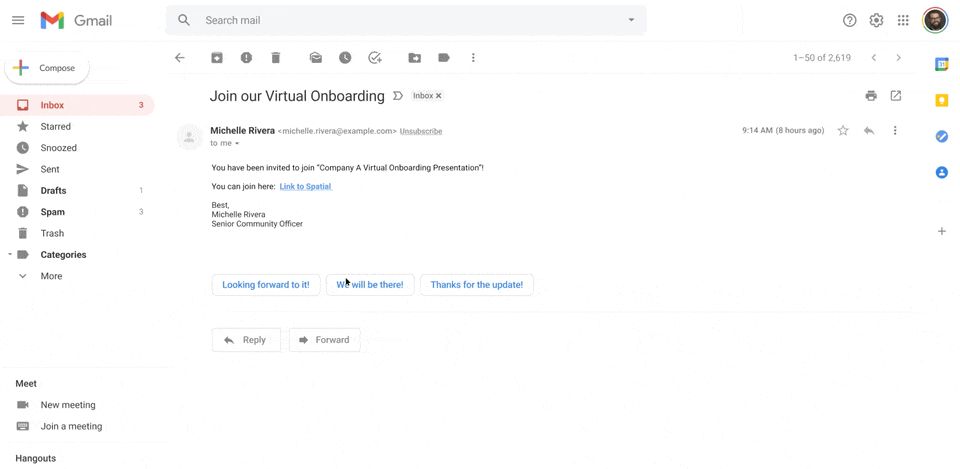Open the search options dropdown arrow
Image resolution: width=960 pixels, height=469 pixels.
(631, 20)
